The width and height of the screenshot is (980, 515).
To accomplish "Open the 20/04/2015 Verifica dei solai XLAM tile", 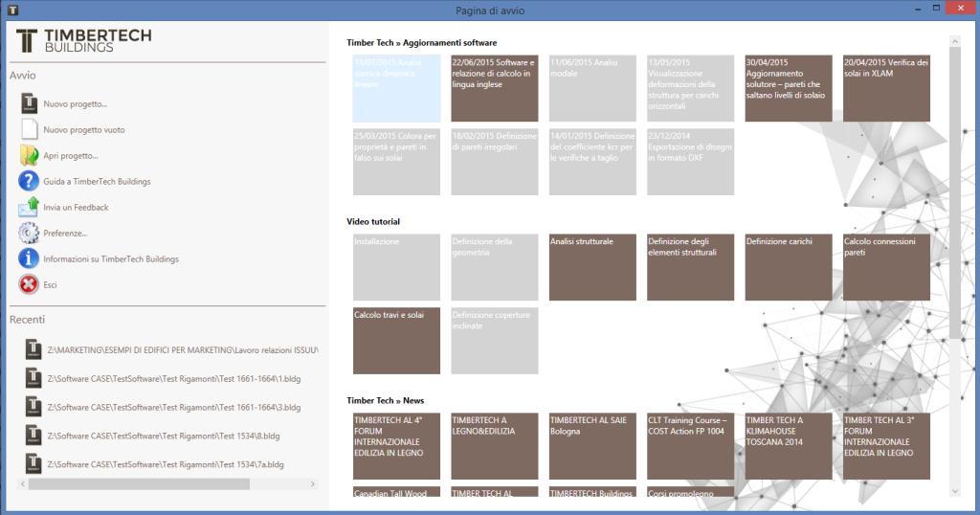I will pos(886,88).
